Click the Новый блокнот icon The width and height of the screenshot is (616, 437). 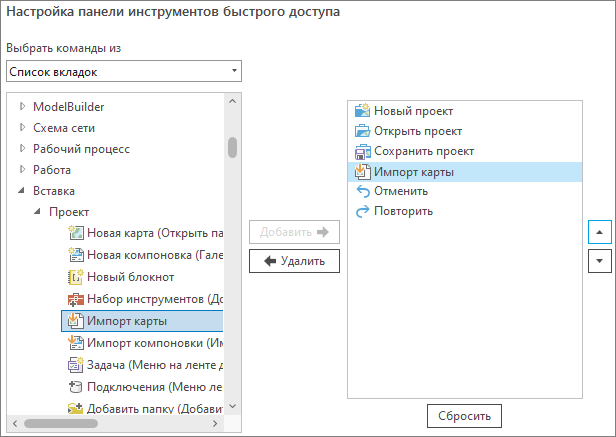(75, 277)
